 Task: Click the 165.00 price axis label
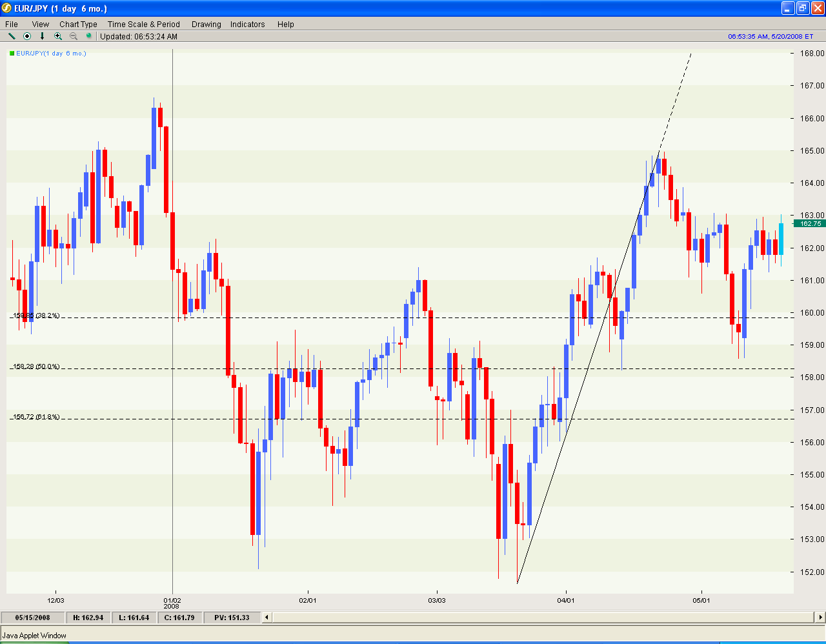(x=812, y=150)
